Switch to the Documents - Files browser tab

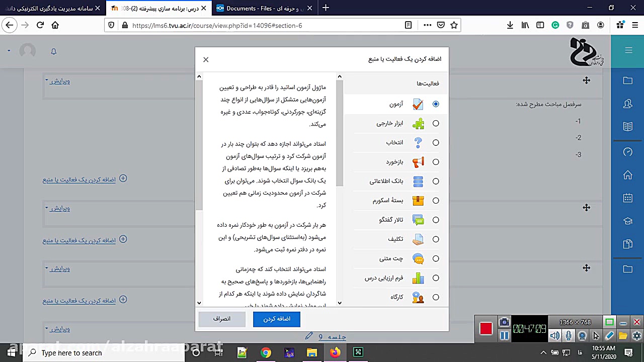[262, 8]
